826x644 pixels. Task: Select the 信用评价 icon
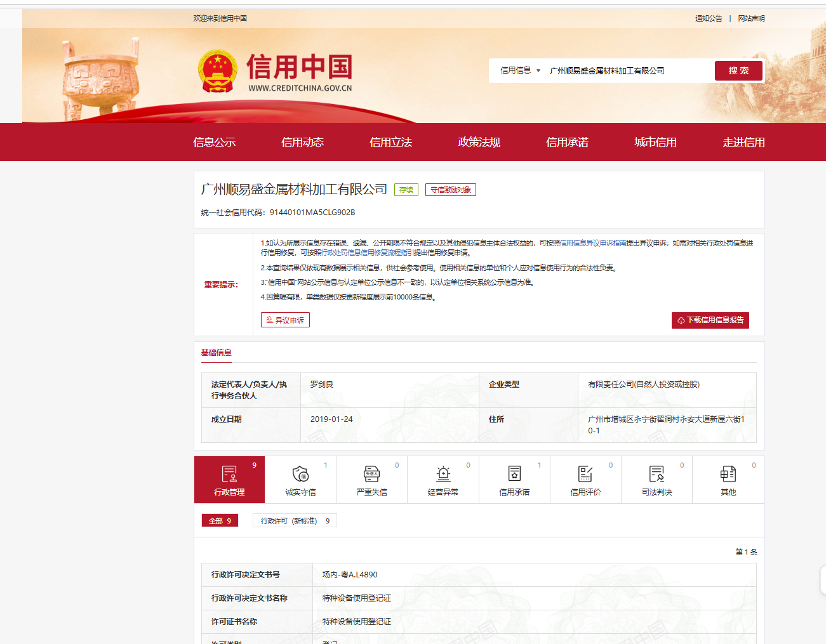pyautogui.click(x=585, y=474)
